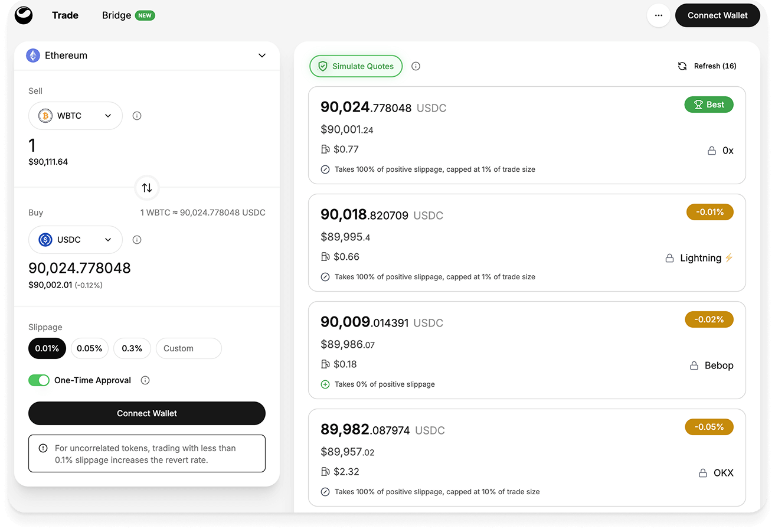Open the Trade tab

click(65, 15)
